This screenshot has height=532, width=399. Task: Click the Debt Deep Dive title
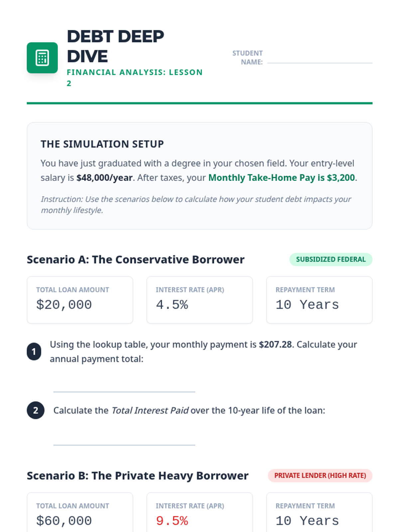[115, 46]
